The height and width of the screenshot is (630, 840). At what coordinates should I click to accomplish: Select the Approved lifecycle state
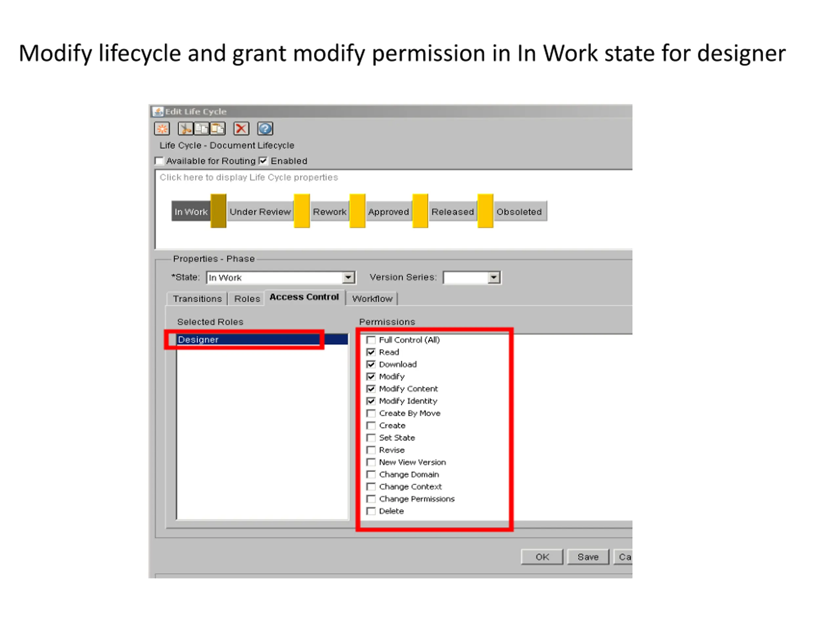(388, 212)
